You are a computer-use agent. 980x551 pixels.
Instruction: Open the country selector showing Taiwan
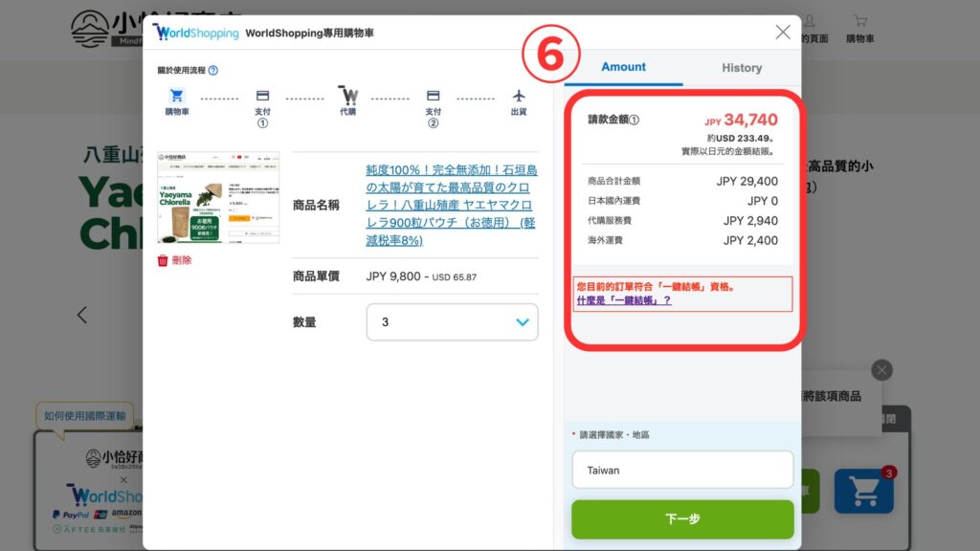click(x=682, y=470)
